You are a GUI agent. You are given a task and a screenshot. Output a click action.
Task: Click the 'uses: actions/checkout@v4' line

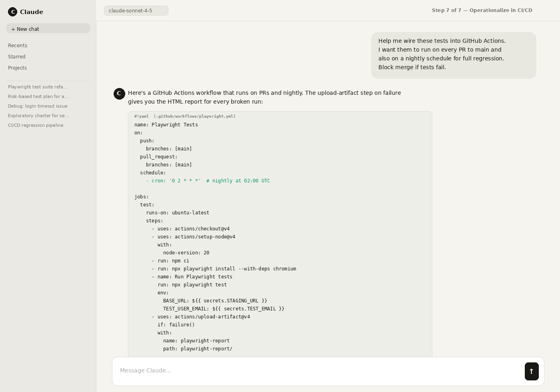click(x=191, y=229)
